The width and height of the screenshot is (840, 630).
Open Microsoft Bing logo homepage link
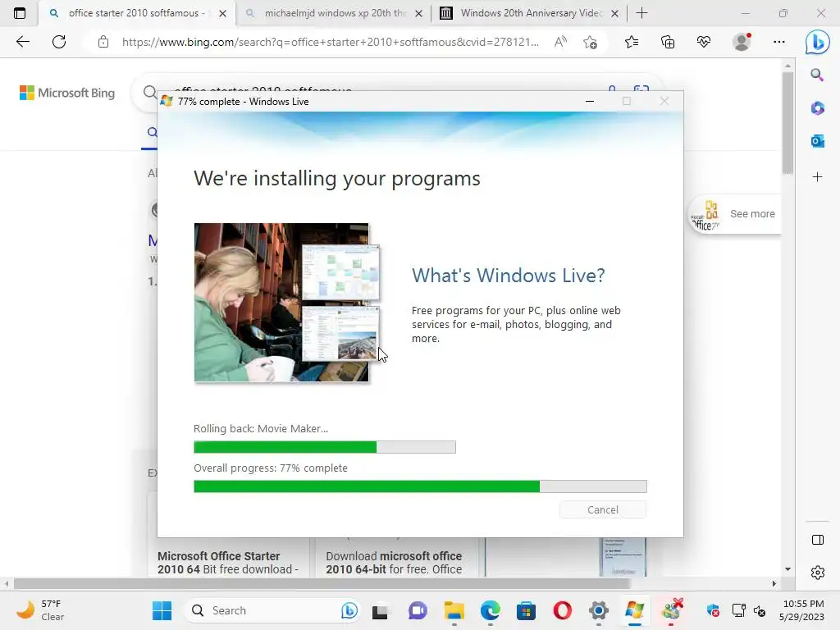coord(67,93)
